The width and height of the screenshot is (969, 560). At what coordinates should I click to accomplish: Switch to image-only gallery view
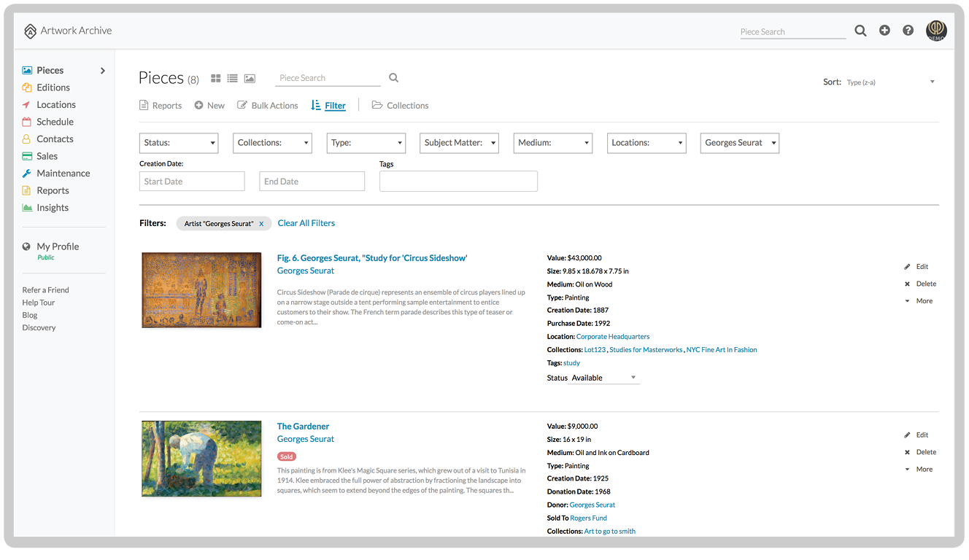click(x=248, y=78)
